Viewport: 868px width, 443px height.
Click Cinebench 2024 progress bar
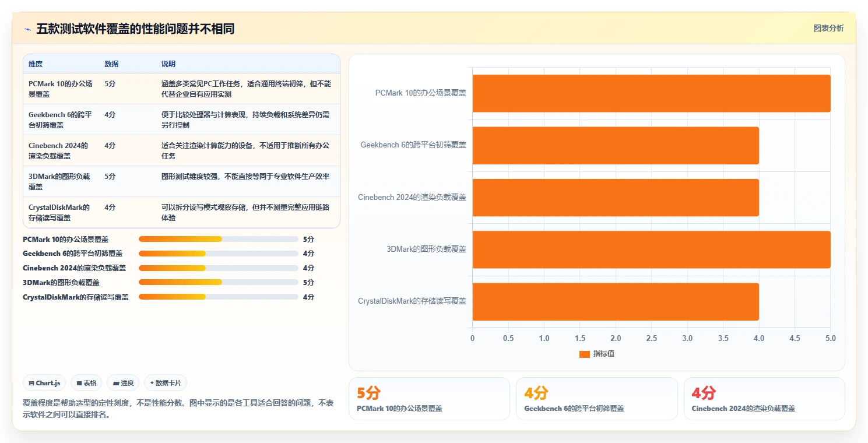click(219, 268)
